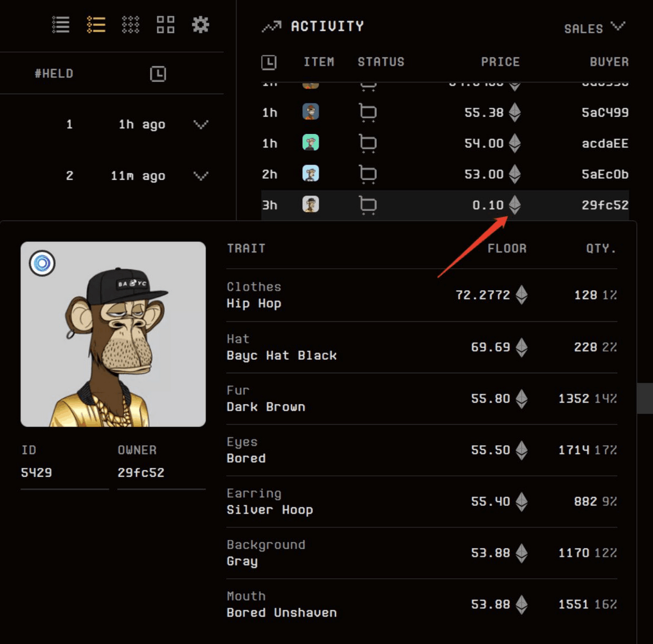Click the clock column icon in Activity

point(269,62)
